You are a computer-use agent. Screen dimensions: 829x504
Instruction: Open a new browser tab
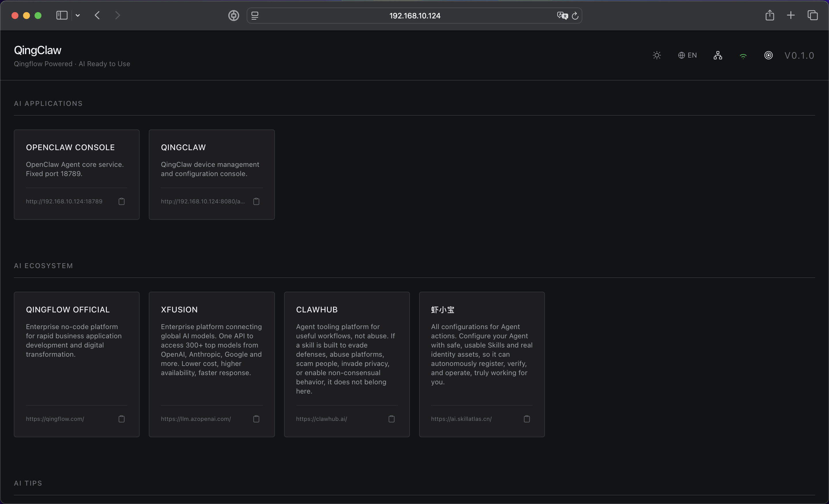coord(791,16)
